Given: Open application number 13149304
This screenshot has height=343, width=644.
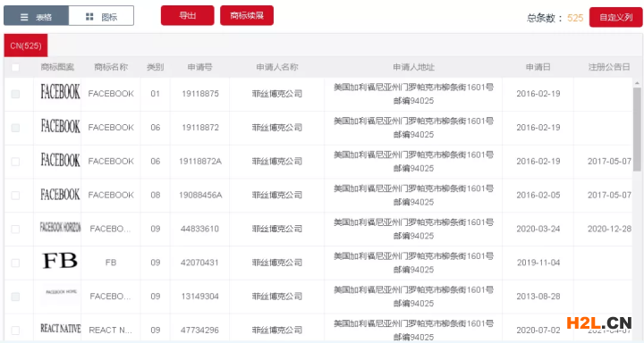Looking at the screenshot, I should click(200, 297).
